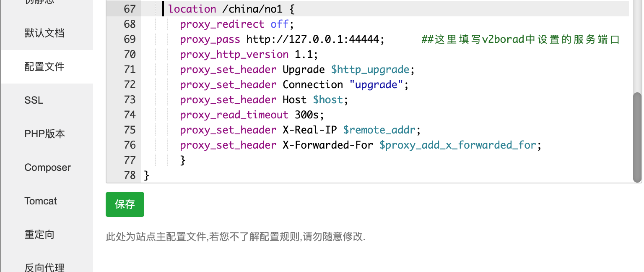Screen dimensions: 644x272
Task: Click line number 78 in gutter
Action: 130,175
